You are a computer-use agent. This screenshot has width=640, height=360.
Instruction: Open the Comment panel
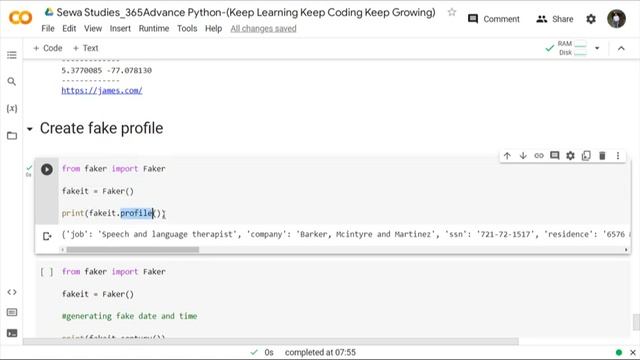[x=493, y=19]
